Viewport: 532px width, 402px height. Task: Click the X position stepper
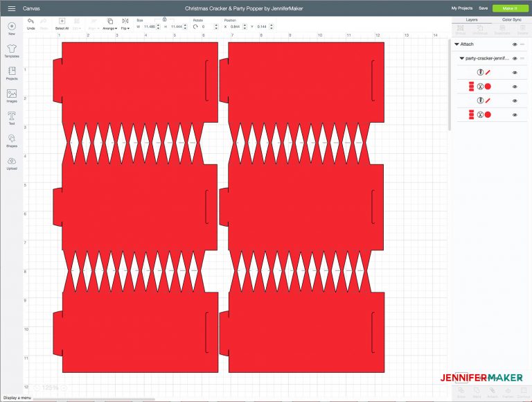tap(245, 26)
